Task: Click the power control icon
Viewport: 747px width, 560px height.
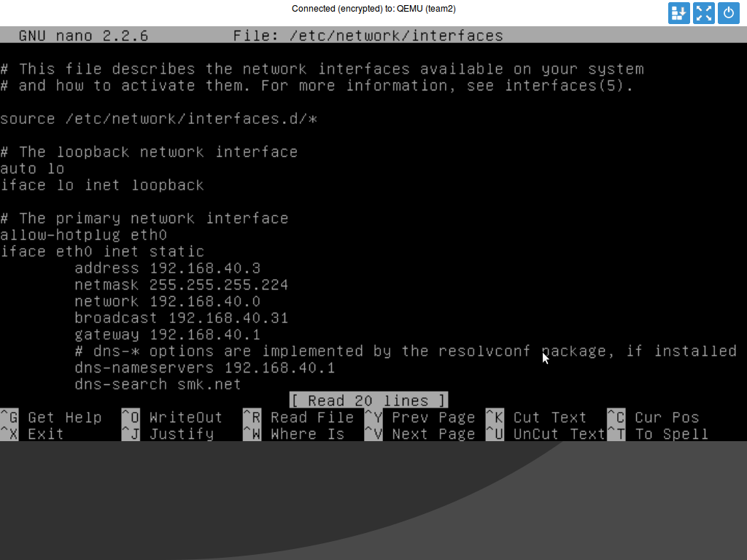Action: [x=728, y=13]
